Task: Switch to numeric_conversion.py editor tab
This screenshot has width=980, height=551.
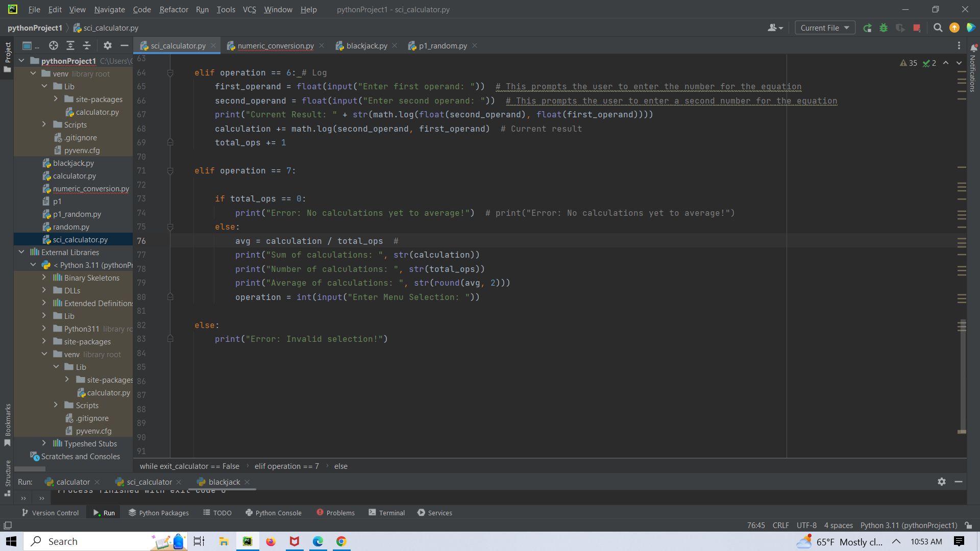Action: click(276, 45)
